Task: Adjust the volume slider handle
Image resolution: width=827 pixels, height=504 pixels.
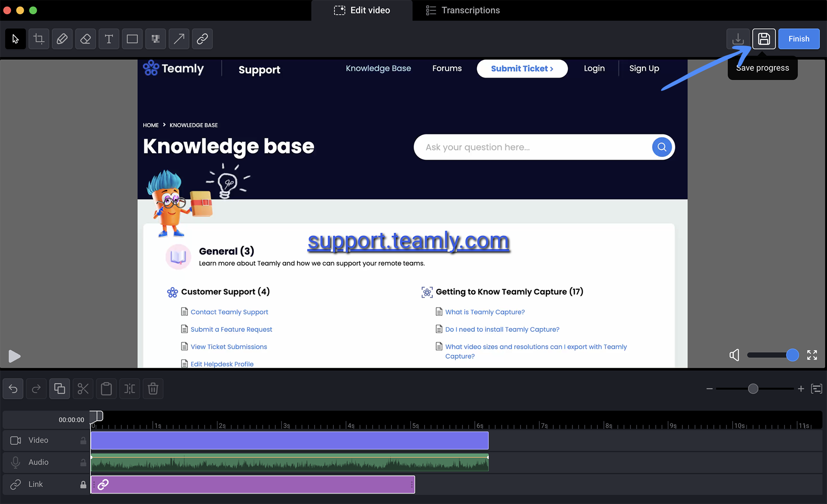Action: coord(792,355)
